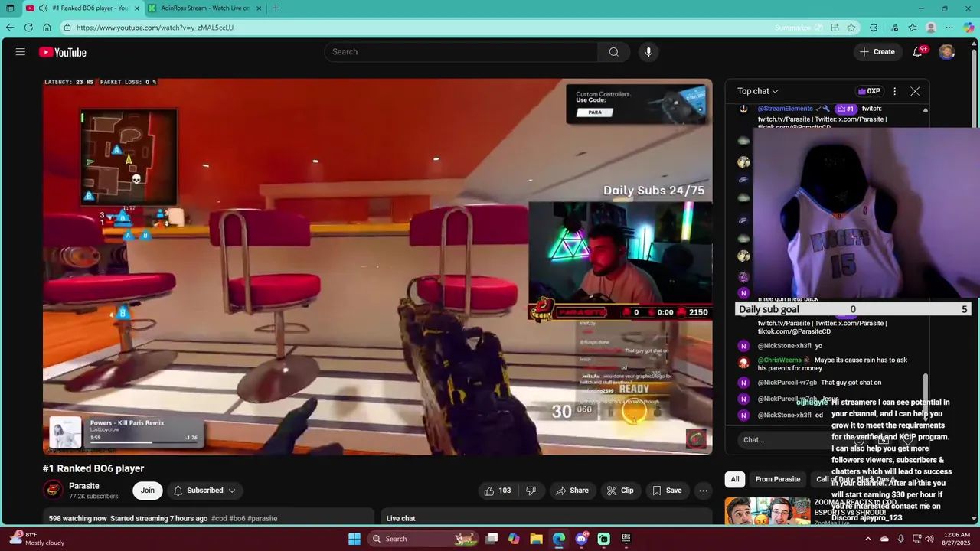Click the Clip button
This screenshot has height=551, width=980.
click(x=620, y=491)
